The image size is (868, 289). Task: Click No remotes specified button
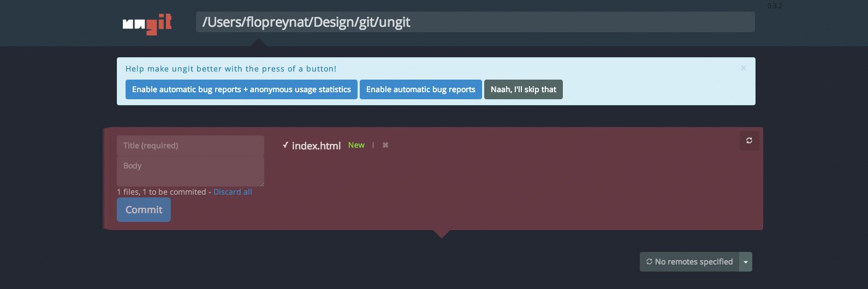coord(689,262)
